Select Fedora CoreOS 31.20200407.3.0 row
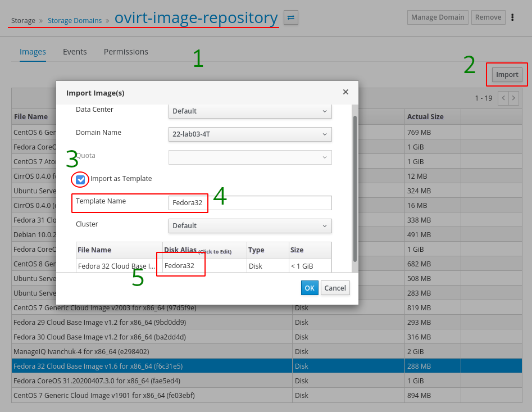Screen dimensions: 532x412 pyautogui.click(x=267, y=381)
